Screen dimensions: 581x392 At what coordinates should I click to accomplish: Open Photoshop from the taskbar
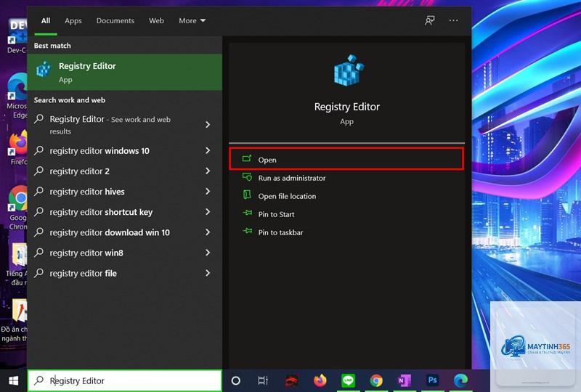(x=432, y=380)
